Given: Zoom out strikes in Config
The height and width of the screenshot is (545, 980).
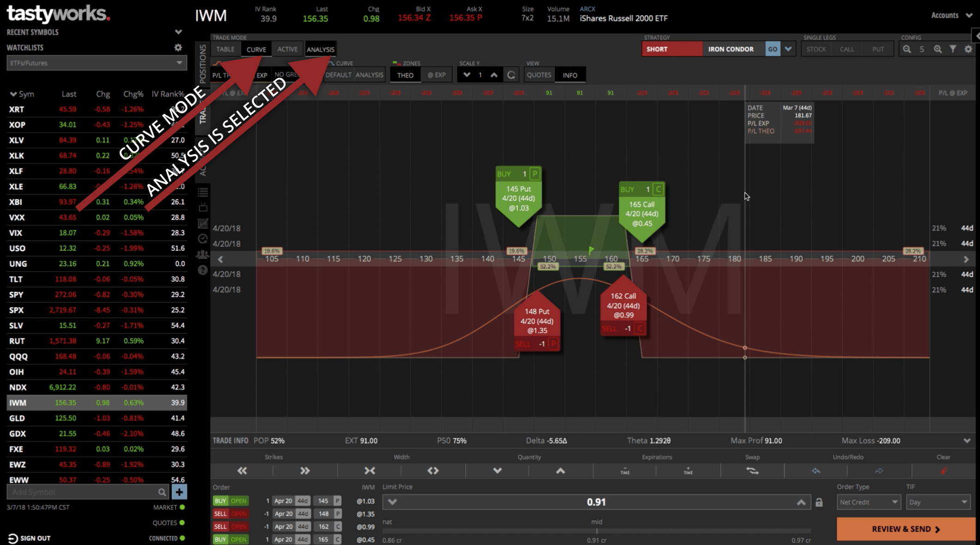Looking at the screenshot, I should [x=907, y=49].
